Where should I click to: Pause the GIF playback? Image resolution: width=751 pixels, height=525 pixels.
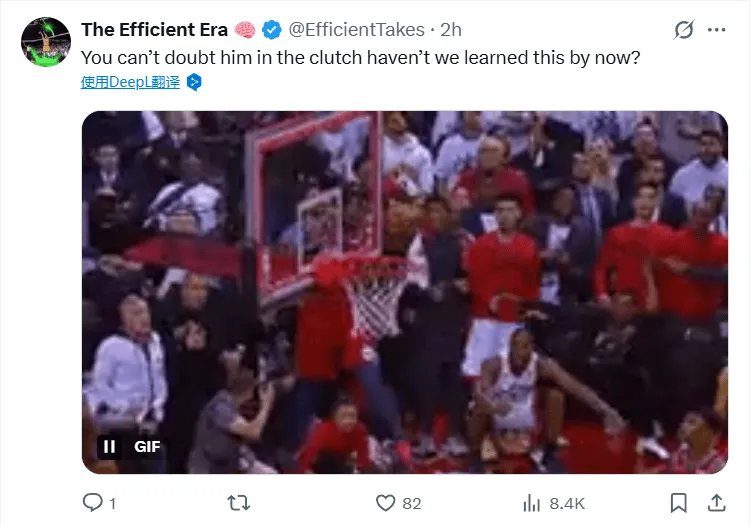pyautogui.click(x=109, y=446)
